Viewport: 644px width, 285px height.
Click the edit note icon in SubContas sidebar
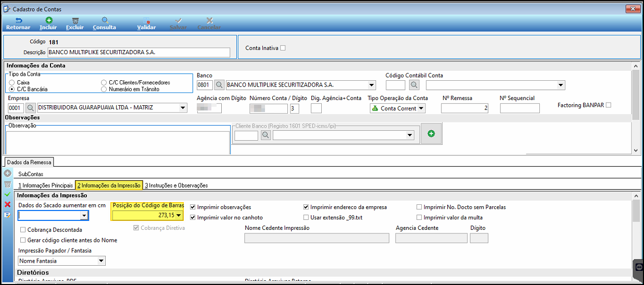pos(7,214)
